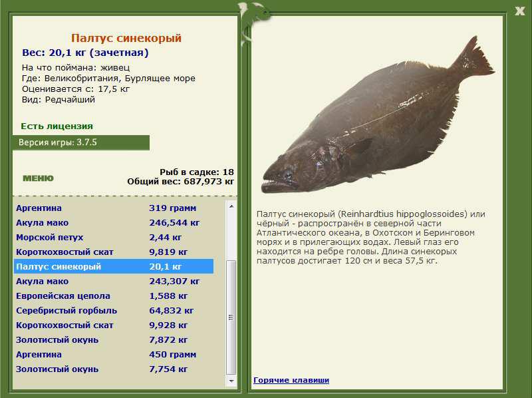532x398 pixels.
Task: Select Аргентина 319 грамм row
Action: (114, 208)
